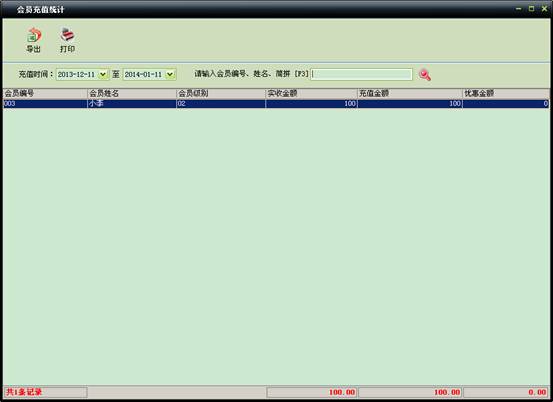Viewport: 553px width, 402px height.
Task: Minimize the 会员充值统计 window
Action: (518, 9)
